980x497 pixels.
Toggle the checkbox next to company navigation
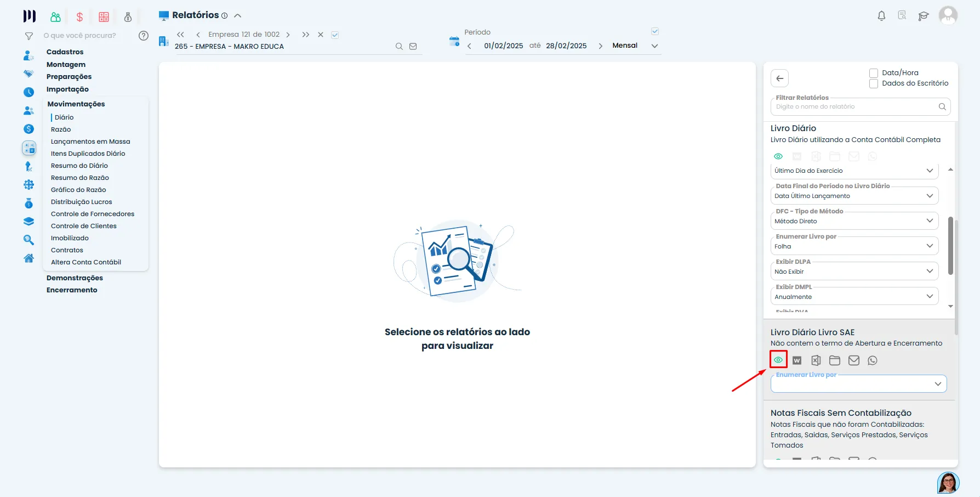pos(335,35)
